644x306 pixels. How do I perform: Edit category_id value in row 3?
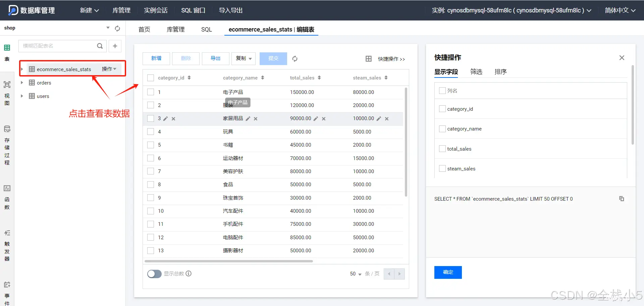click(x=166, y=118)
